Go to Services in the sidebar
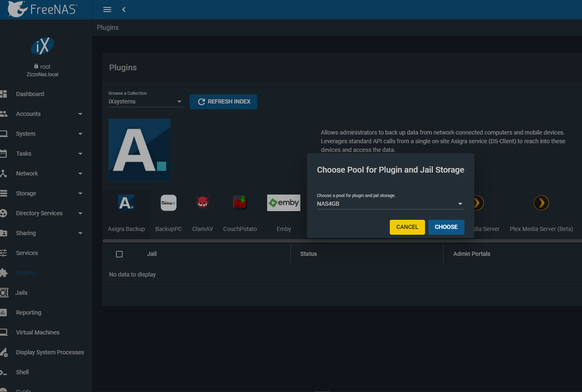 pyautogui.click(x=27, y=253)
